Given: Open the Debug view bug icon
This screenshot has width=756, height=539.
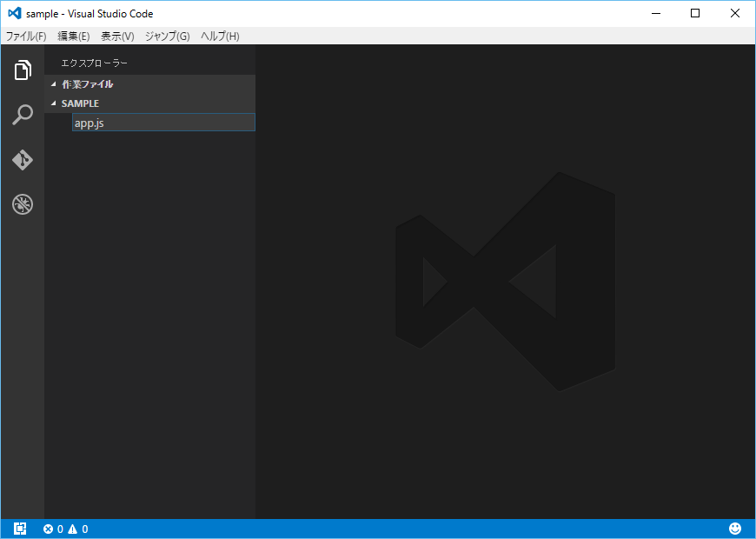Looking at the screenshot, I should 23,205.
